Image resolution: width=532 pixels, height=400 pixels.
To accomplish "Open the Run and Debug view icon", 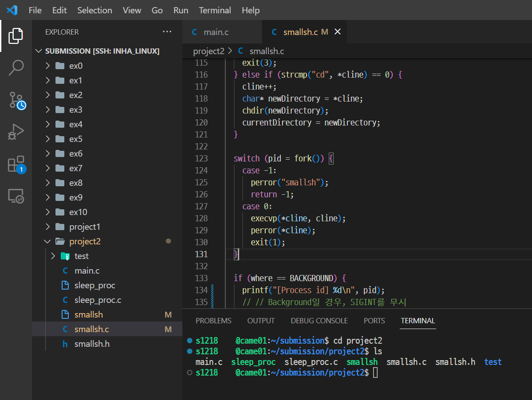I will (x=16, y=132).
